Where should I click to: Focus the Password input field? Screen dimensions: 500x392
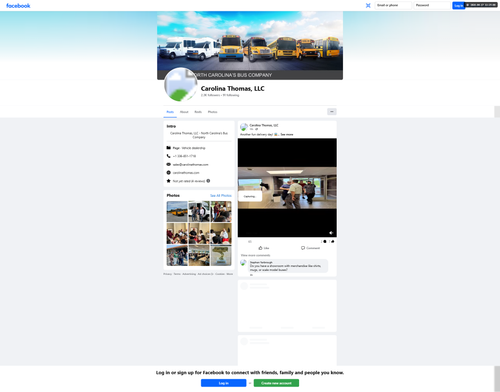[432, 5]
